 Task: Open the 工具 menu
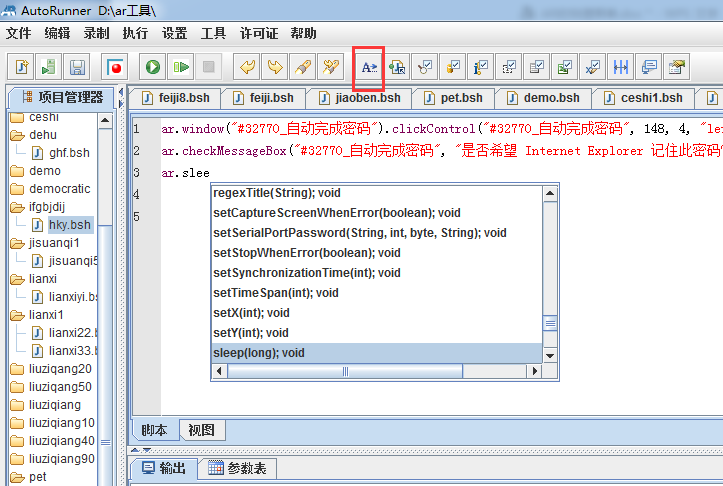pyautogui.click(x=213, y=33)
